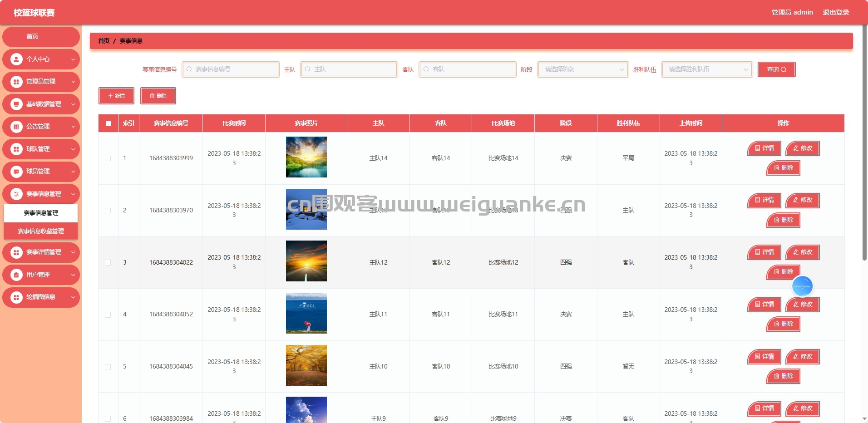Screen dimensions: 868x423
Task: Open 赛事详情管理 menu
Action: 41,252
